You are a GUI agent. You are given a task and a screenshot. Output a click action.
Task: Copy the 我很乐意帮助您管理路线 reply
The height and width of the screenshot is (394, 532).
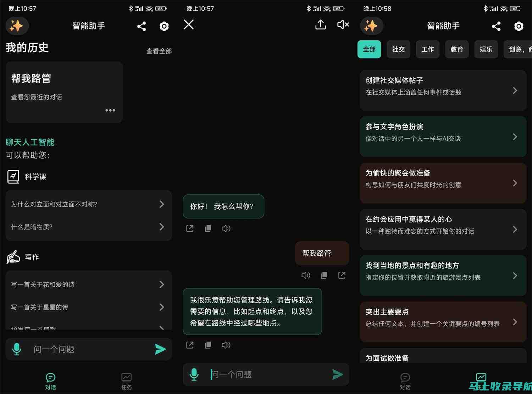(x=208, y=345)
